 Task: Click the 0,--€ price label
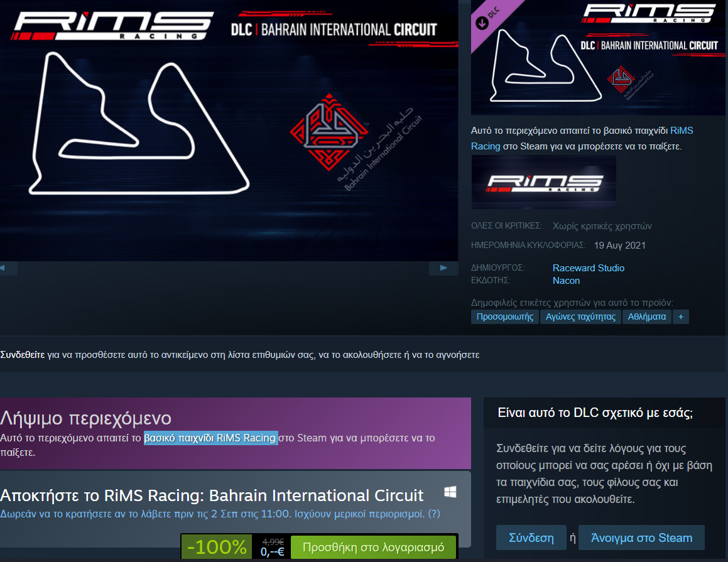[272, 552]
